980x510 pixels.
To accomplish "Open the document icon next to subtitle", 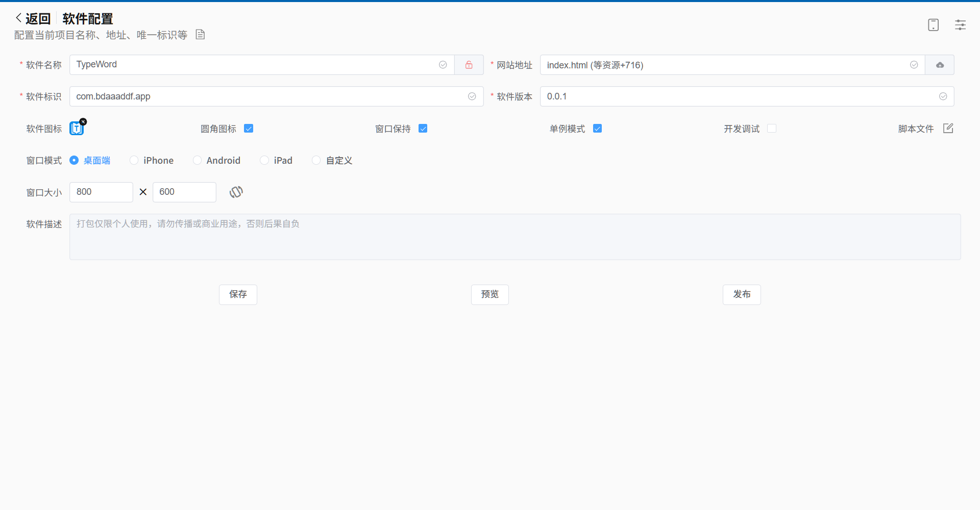I will point(200,35).
